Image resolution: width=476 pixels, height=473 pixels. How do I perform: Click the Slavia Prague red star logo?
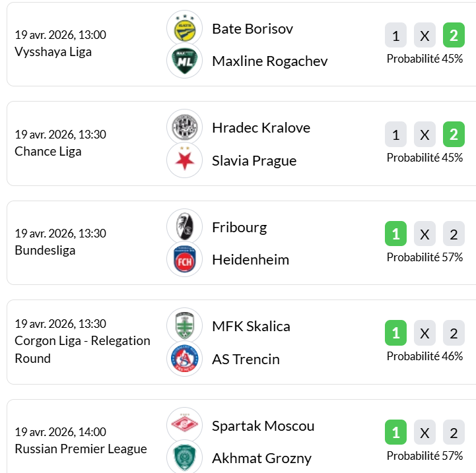[x=184, y=160]
